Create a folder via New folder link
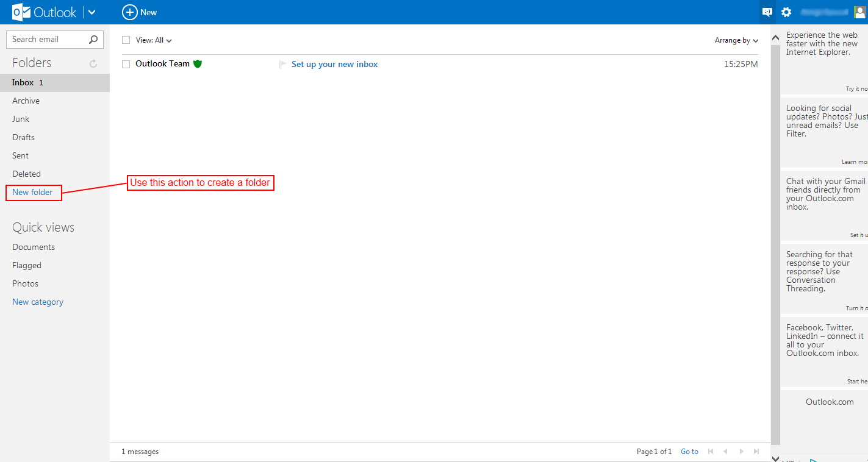 point(32,192)
